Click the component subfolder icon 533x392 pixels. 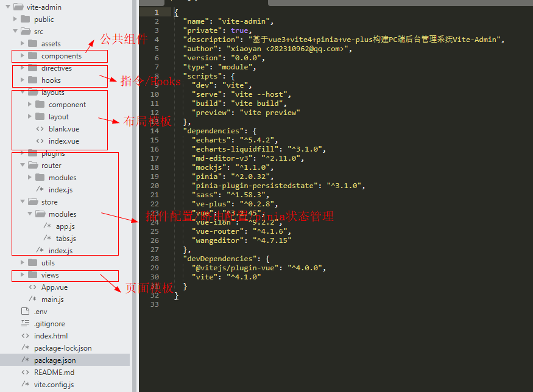pyautogui.click(x=40, y=104)
